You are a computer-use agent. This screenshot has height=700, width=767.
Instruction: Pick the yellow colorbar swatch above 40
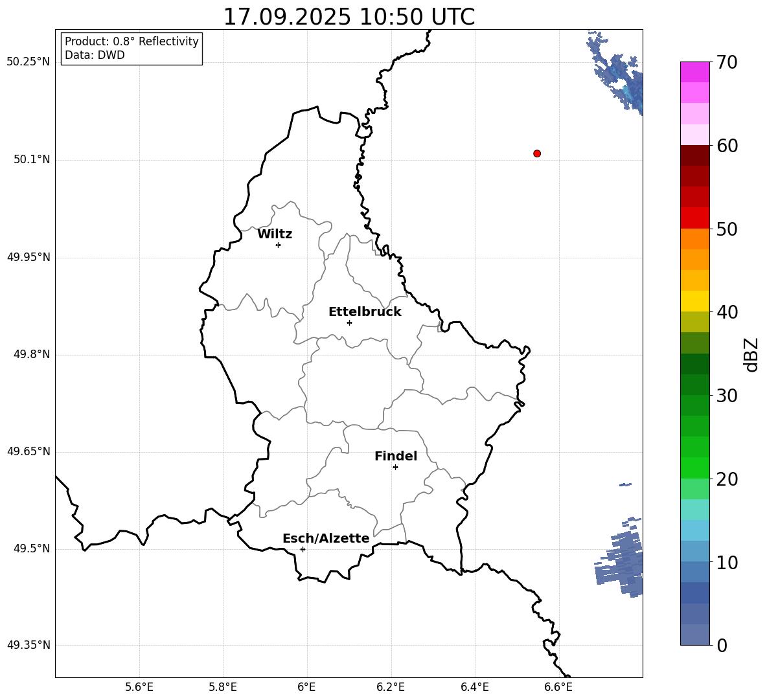(695, 301)
